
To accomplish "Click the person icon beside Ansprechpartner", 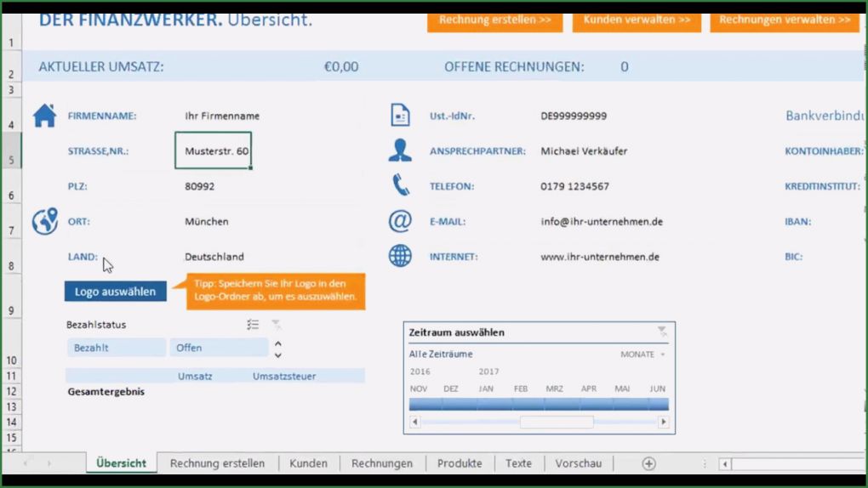I will 400,150.
